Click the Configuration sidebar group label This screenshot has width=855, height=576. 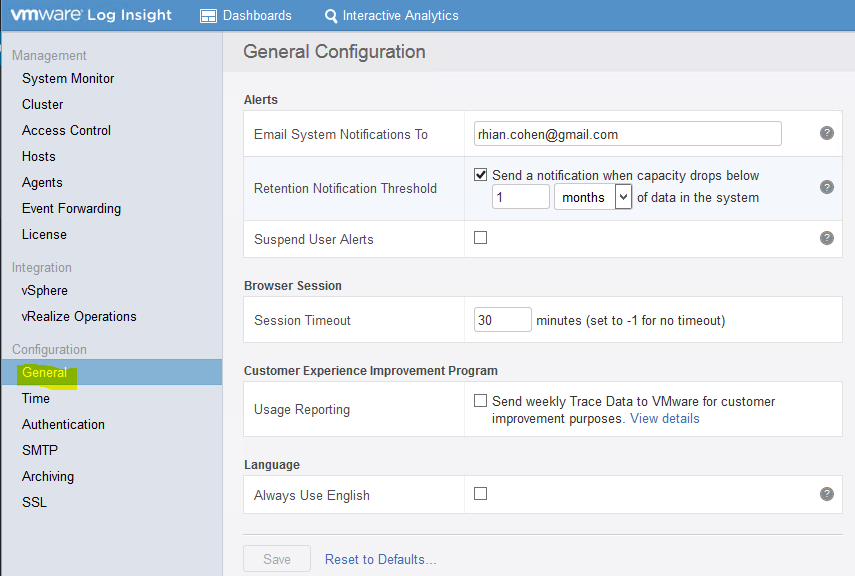coord(49,350)
